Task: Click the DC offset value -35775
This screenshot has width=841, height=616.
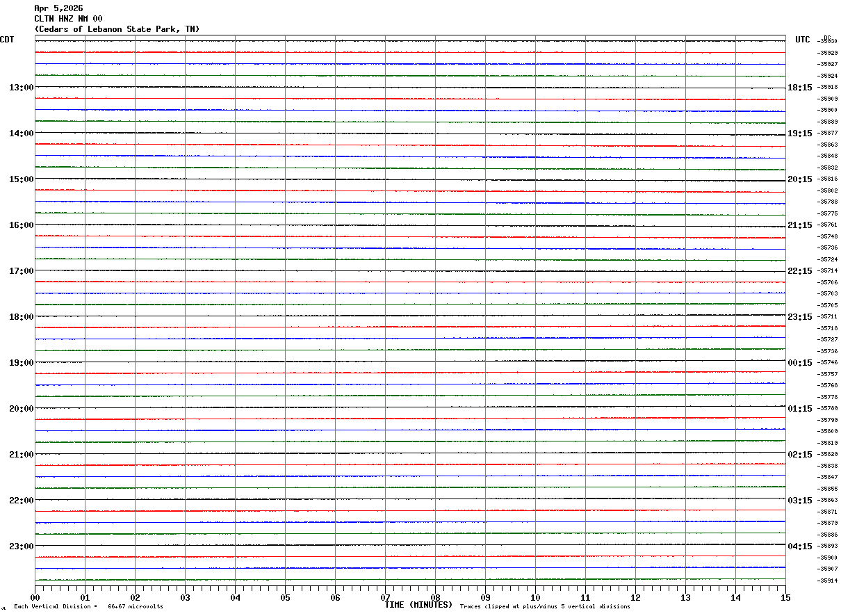Action: point(828,213)
